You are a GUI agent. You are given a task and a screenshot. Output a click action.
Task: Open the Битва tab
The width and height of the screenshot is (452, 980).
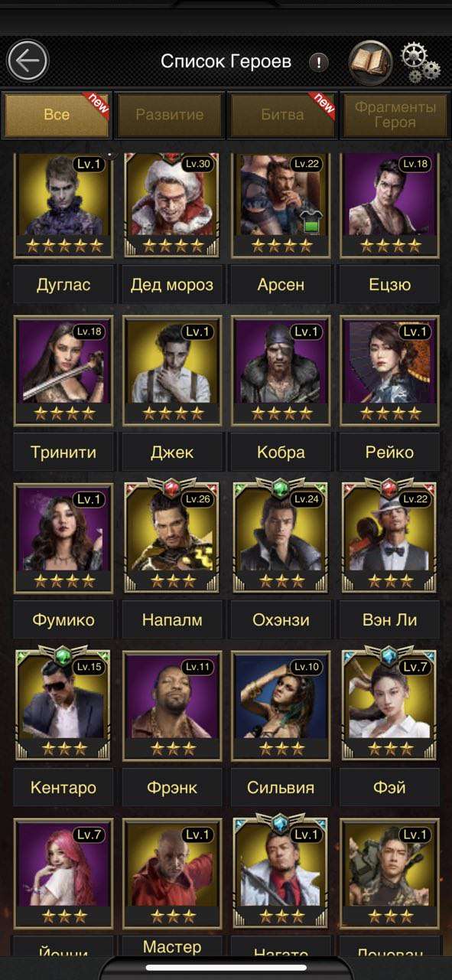pyautogui.click(x=282, y=115)
